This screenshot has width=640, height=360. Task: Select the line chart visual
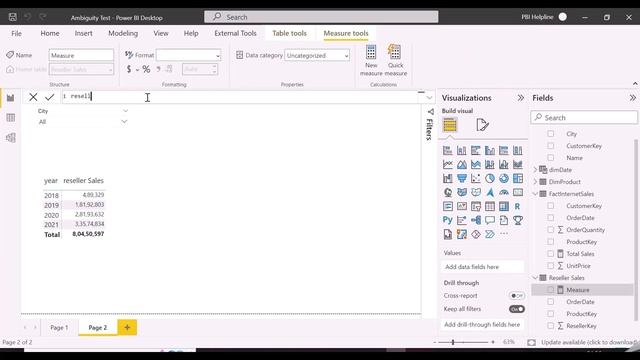tap(448, 164)
